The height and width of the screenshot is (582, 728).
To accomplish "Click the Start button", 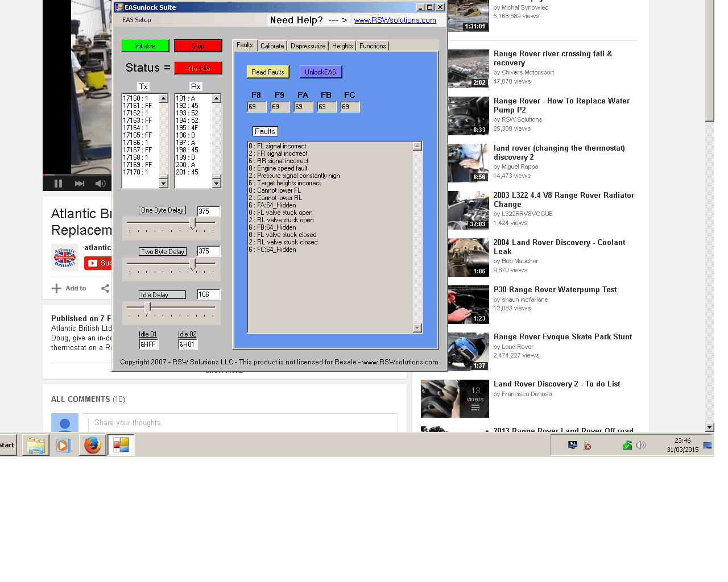I will click(8, 445).
